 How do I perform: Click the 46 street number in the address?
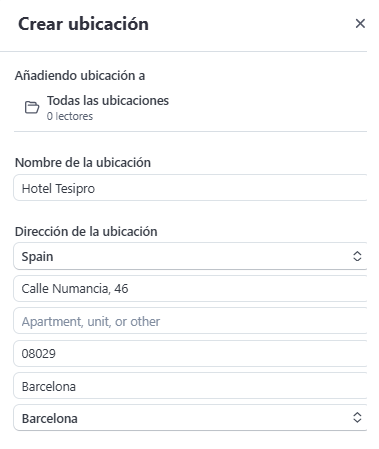point(121,289)
